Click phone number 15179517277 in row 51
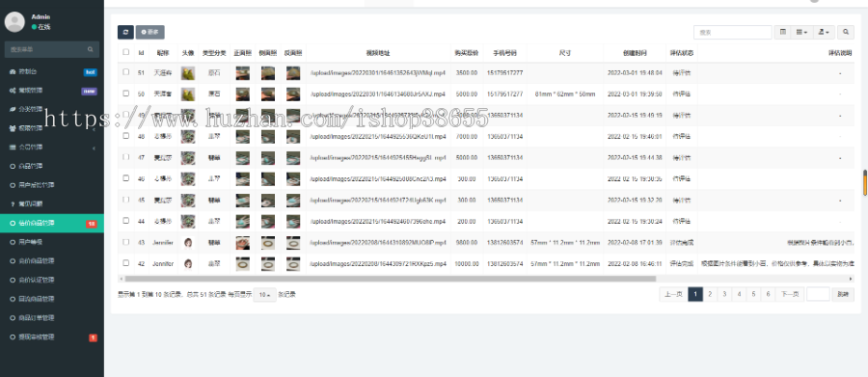Image resolution: width=868 pixels, height=377 pixels. [504, 72]
